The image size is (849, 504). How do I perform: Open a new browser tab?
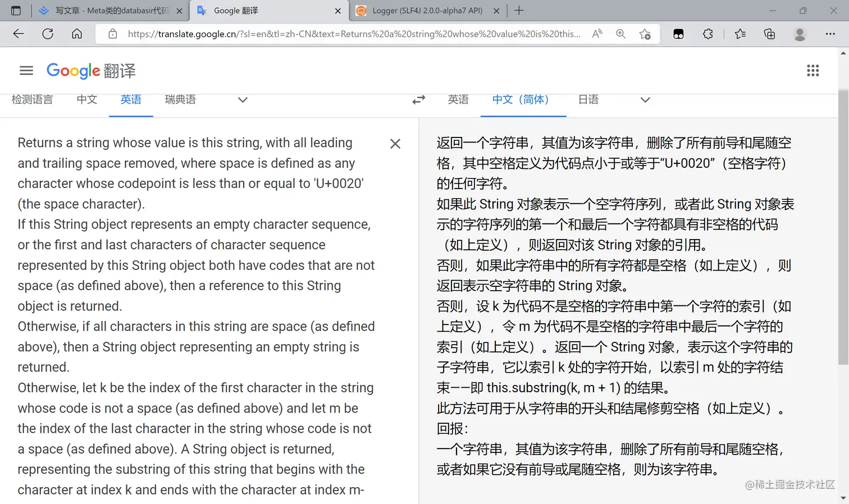point(519,11)
